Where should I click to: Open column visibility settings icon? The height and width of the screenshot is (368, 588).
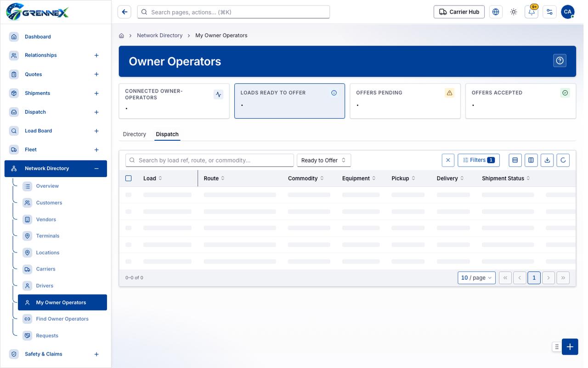pos(531,160)
